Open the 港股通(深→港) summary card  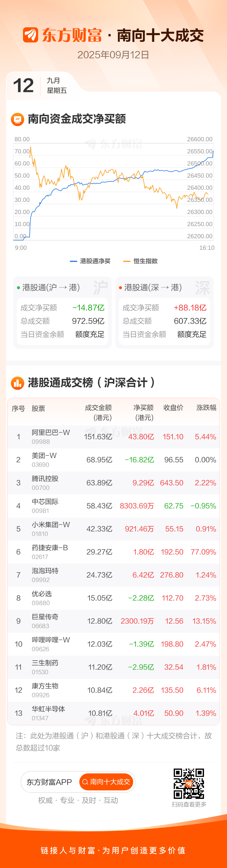[x=164, y=312]
